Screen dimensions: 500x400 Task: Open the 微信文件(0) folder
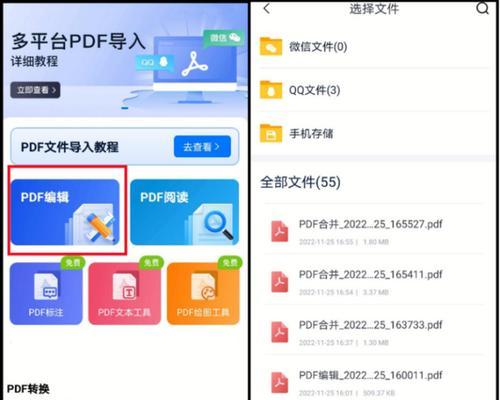pyautogui.click(x=374, y=47)
